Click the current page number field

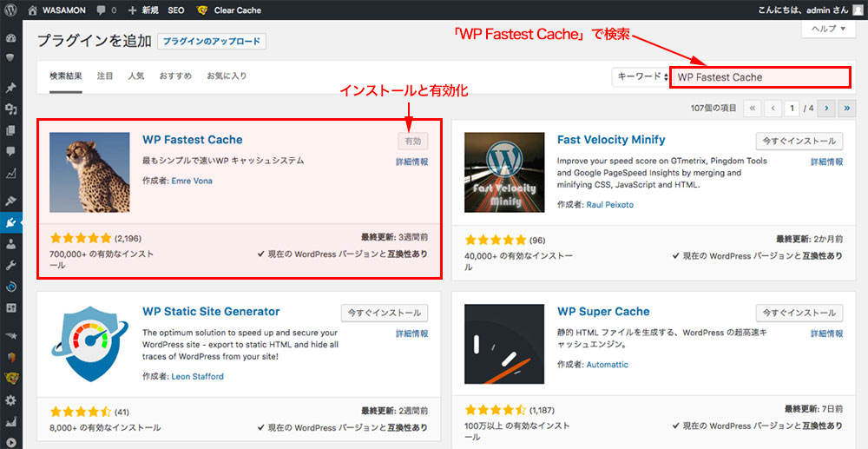point(792,109)
